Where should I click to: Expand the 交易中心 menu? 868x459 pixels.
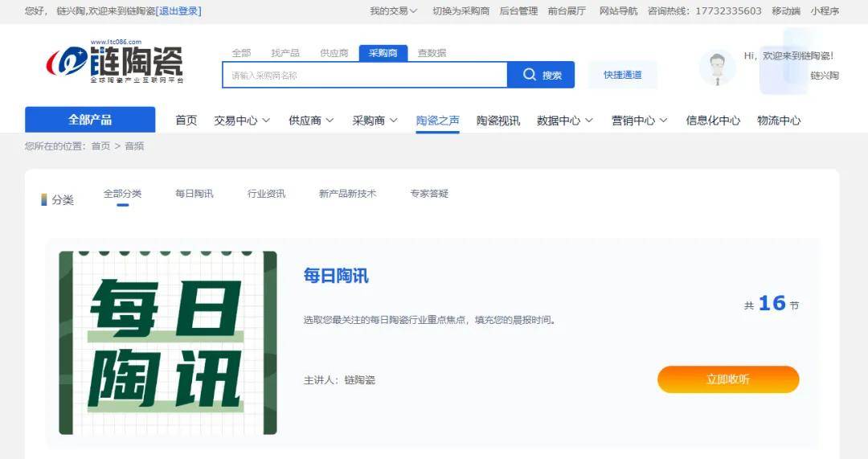coord(242,121)
